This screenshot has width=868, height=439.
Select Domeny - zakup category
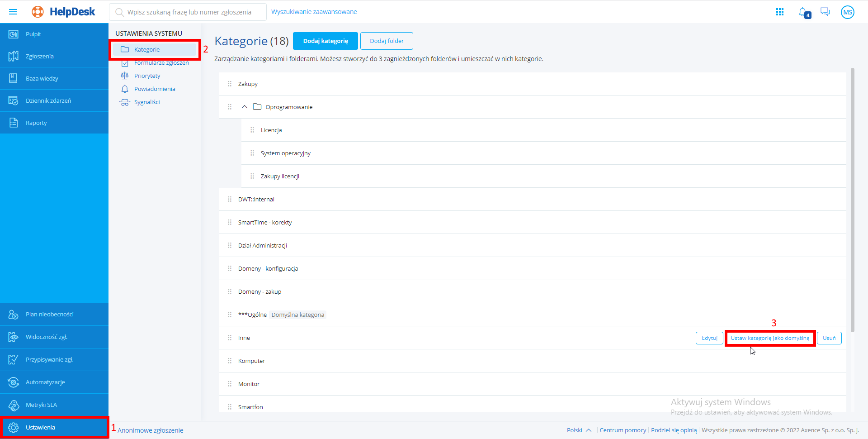[533, 291]
